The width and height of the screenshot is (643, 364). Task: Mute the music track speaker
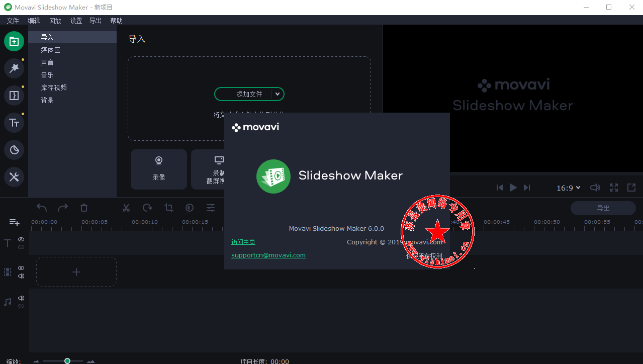pyautogui.click(x=21, y=298)
